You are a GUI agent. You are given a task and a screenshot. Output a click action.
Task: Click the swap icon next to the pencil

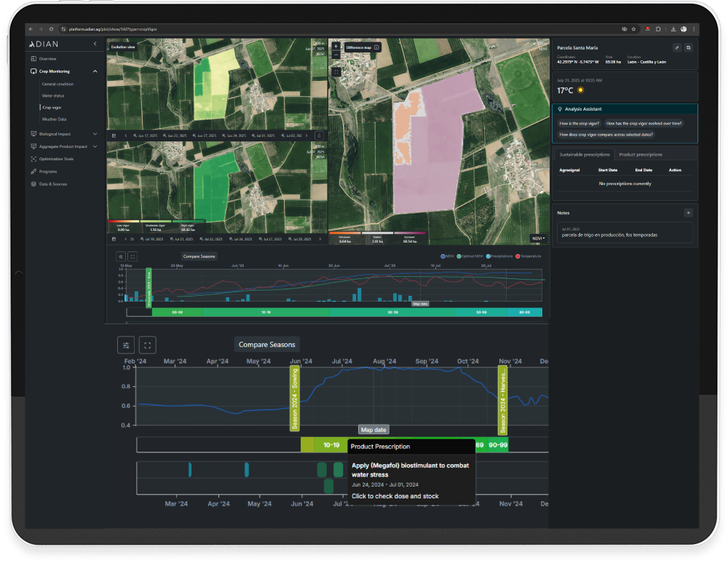(x=689, y=47)
